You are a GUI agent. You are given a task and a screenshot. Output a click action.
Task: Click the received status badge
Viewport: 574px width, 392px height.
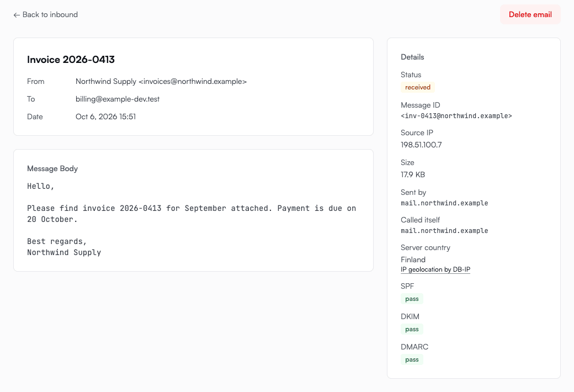[418, 87]
